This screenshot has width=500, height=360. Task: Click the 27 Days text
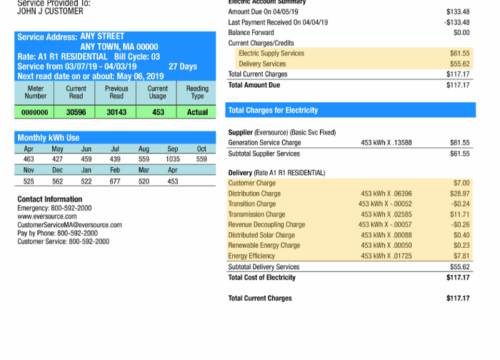tap(183, 66)
